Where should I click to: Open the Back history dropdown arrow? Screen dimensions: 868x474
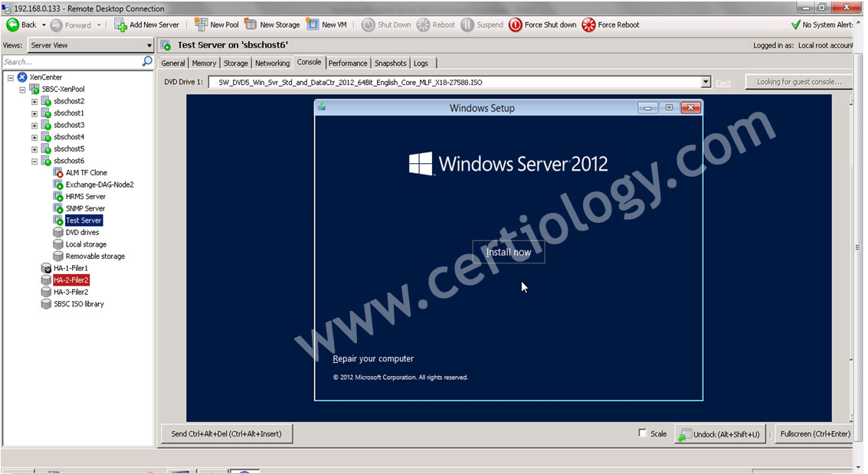point(44,25)
